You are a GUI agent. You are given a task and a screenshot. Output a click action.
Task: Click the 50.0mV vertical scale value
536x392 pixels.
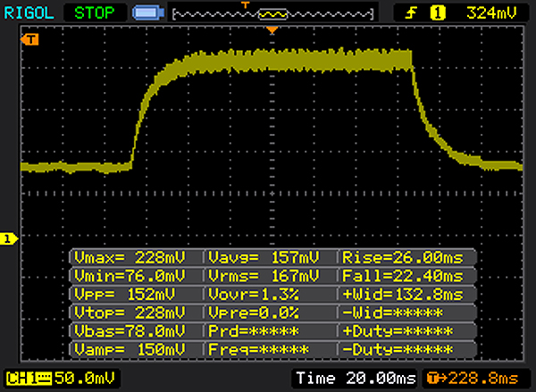[x=85, y=379]
